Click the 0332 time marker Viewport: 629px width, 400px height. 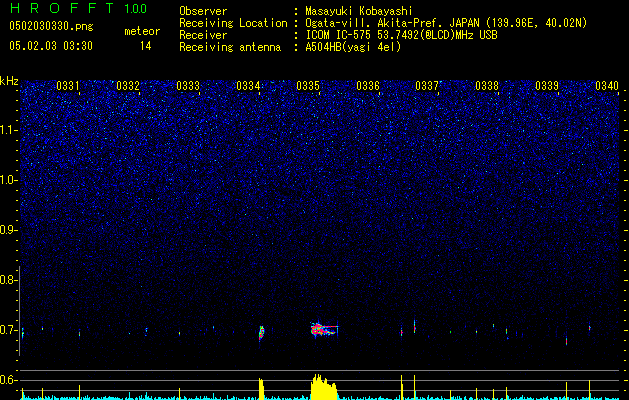(128, 86)
